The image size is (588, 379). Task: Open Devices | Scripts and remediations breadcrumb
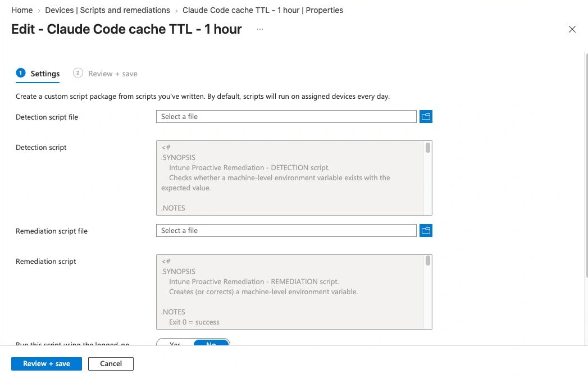click(x=107, y=10)
